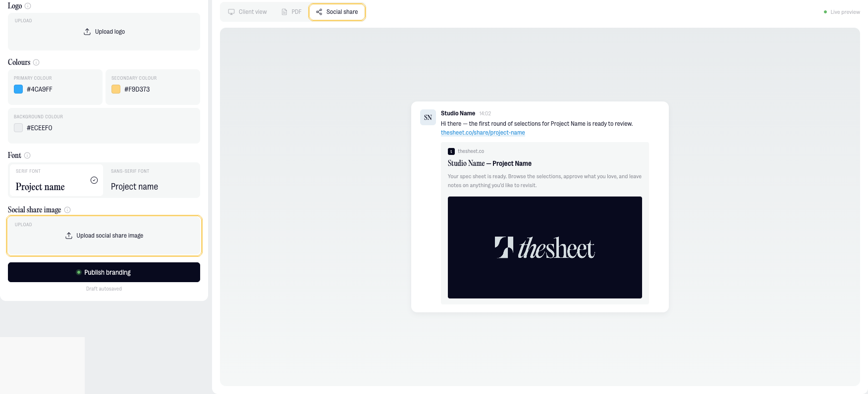Click the 'Hi there' message text

(x=537, y=124)
